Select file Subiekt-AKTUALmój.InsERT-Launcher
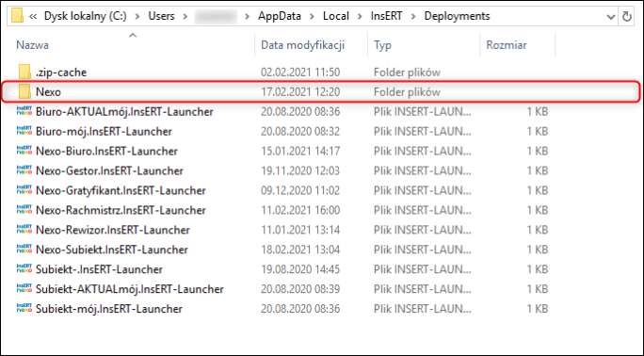This screenshot has height=356, width=644. pyautogui.click(x=130, y=289)
